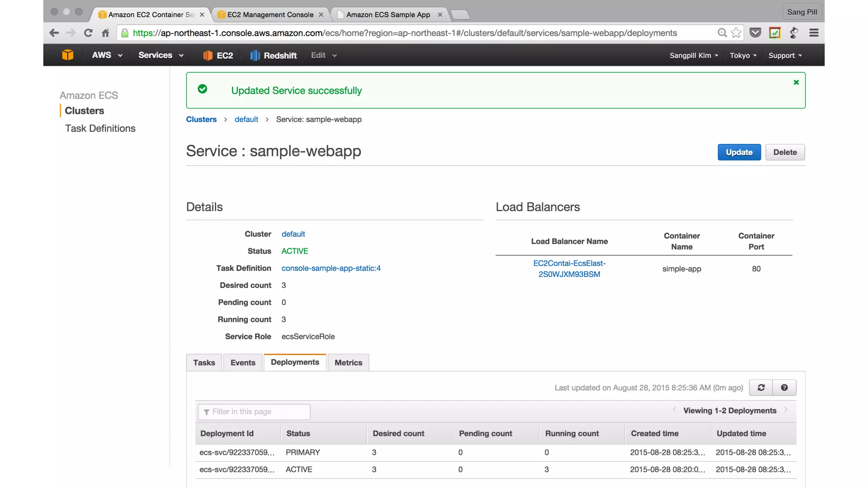
Task: Open the Chrome hamburger menu
Action: coord(813,33)
